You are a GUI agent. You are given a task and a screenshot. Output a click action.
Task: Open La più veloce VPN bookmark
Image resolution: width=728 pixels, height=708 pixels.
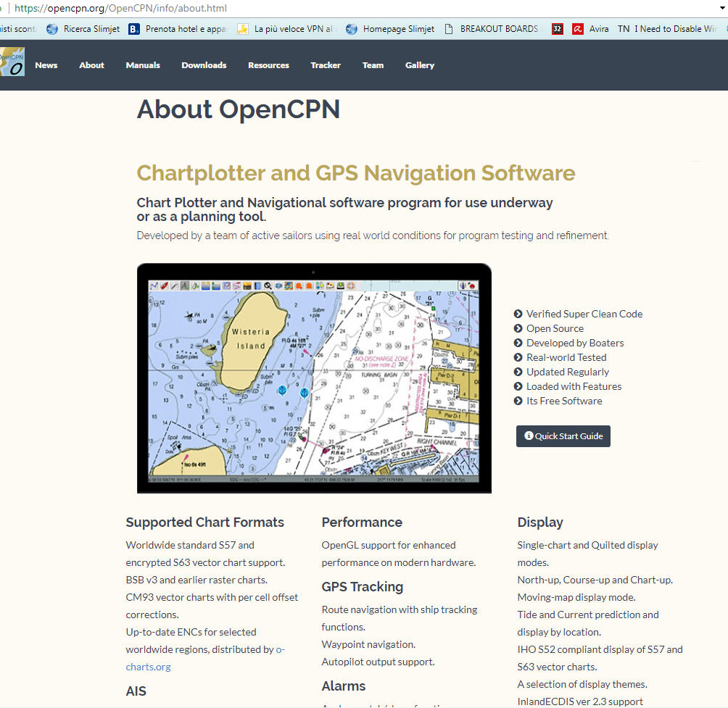(x=286, y=29)
